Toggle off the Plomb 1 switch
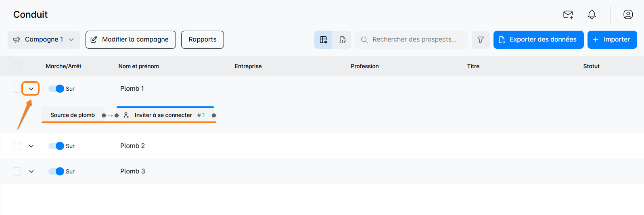 [x=56, y=89]
